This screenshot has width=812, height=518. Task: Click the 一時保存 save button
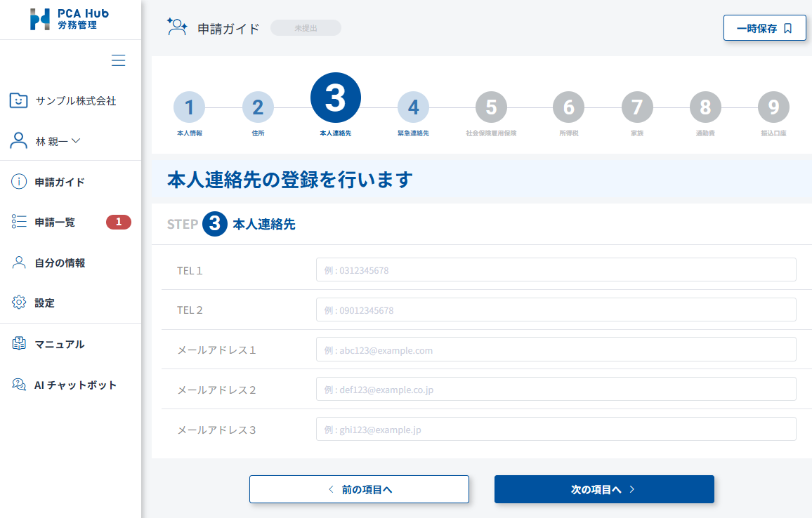click(x=764, y=27)
